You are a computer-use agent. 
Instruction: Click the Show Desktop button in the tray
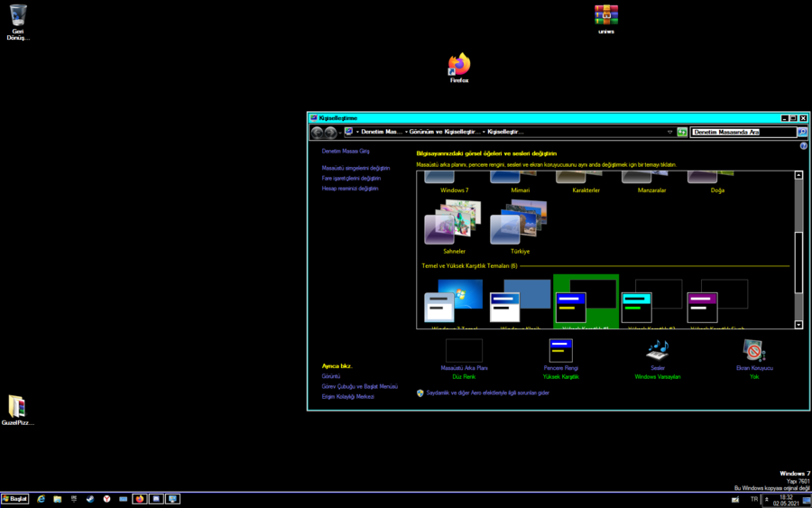click(x=807, y=500)
